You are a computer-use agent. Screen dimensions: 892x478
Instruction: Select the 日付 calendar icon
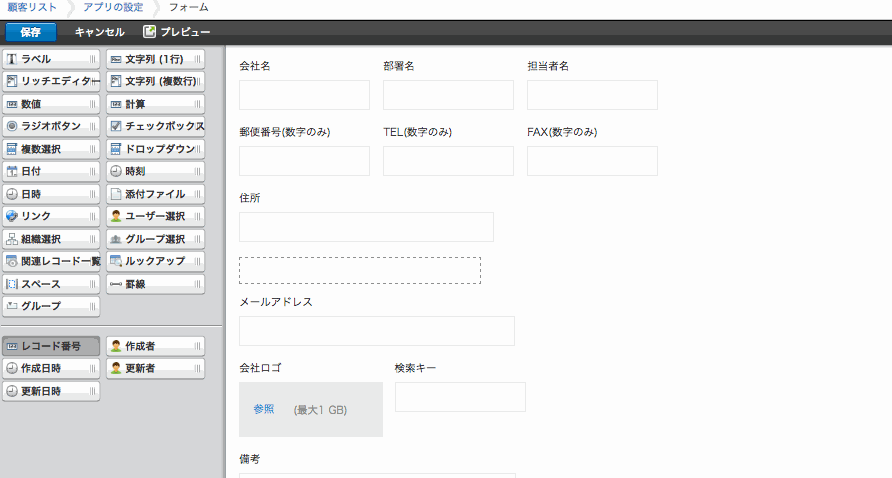click(12, 171)
